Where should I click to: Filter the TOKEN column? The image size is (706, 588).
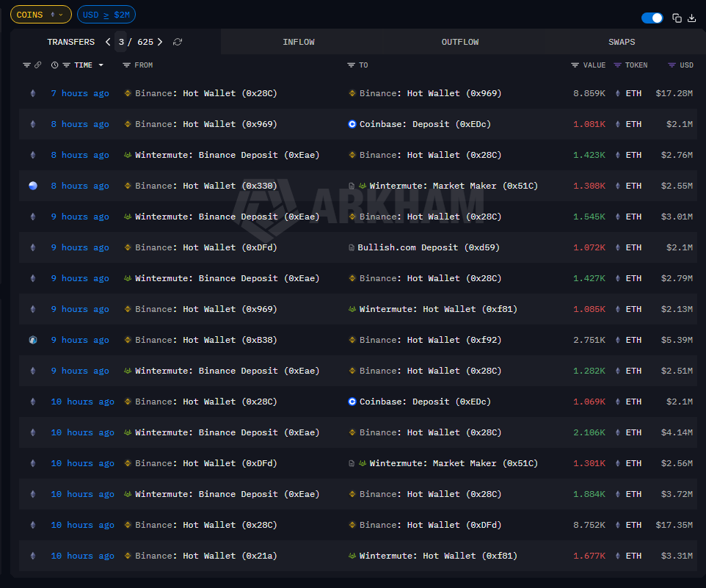point(618,65)
